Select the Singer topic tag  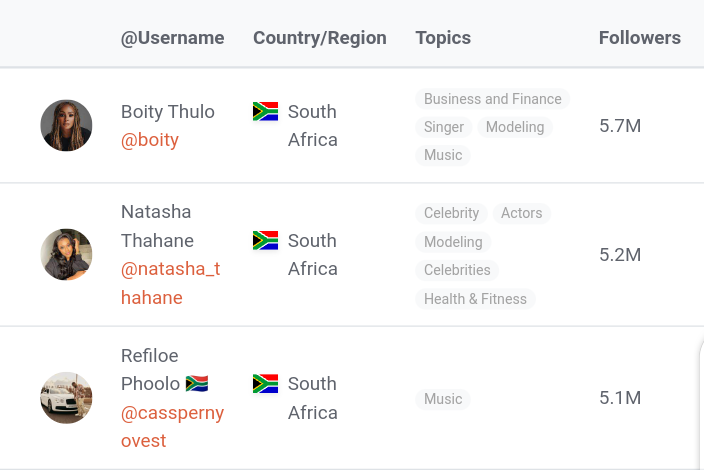click(444, 127)
